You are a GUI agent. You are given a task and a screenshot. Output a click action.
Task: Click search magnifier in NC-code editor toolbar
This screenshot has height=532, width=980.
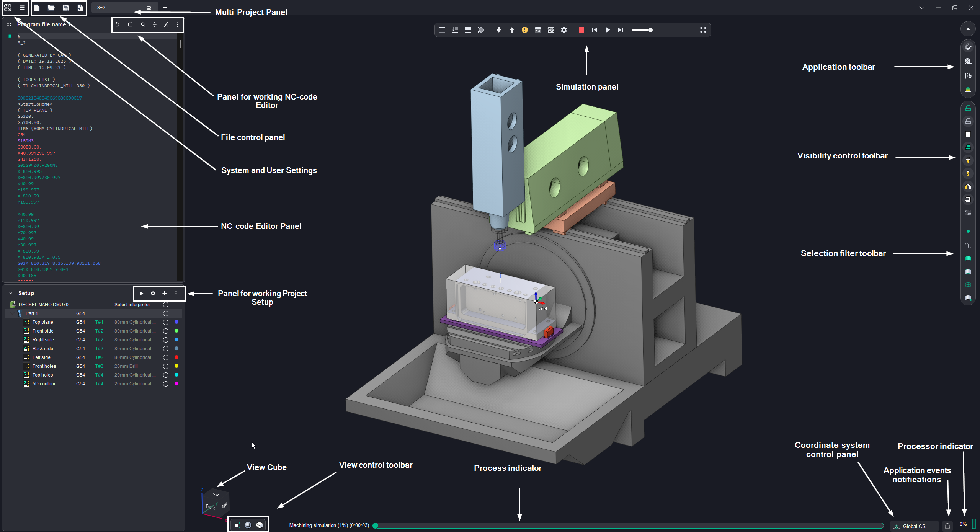pyautogui.click(x=143, y=24)
